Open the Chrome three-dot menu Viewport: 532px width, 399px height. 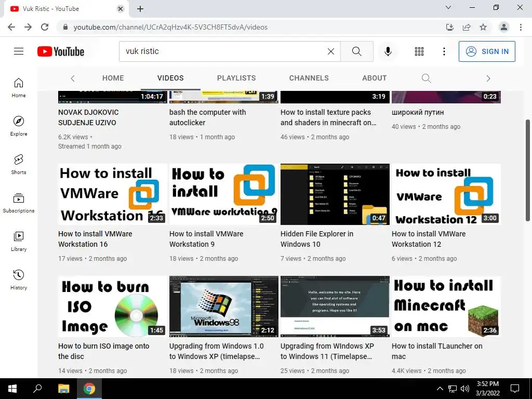click(x=521, y=27)
